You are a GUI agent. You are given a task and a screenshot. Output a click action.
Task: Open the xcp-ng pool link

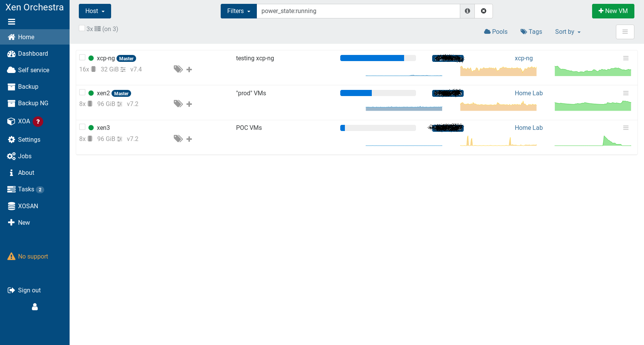point(524,58)
